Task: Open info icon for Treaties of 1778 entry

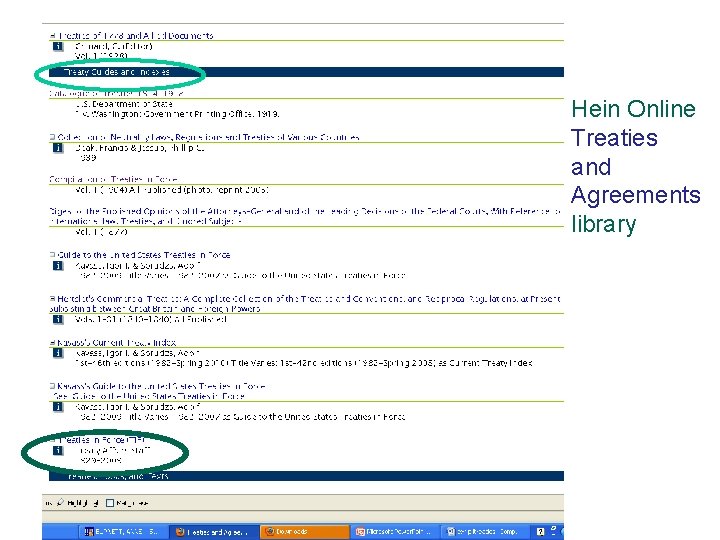Action: [58, 46]
